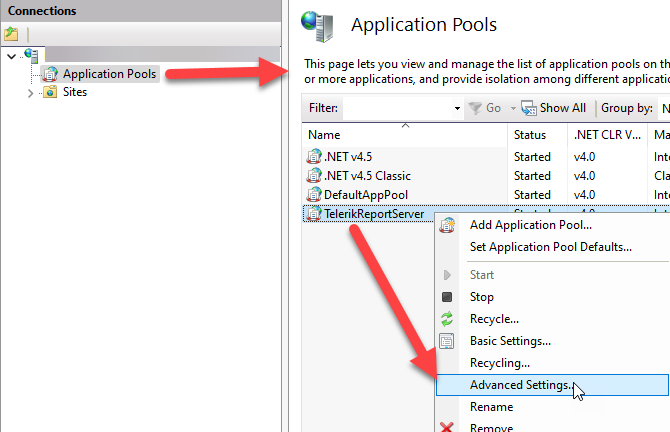Choose Stop from the context menu
The width and height of the screenshot is (670, 432).
click(482, 297)
